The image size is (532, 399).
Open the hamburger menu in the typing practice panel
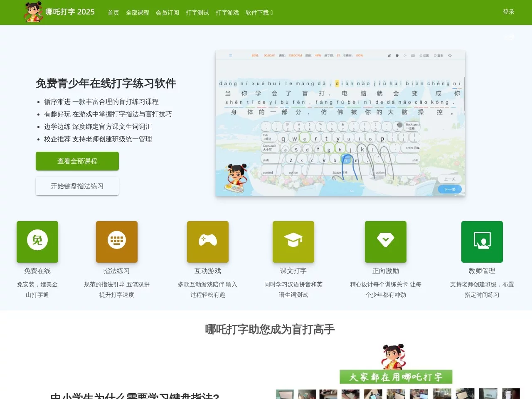(230, 55)
